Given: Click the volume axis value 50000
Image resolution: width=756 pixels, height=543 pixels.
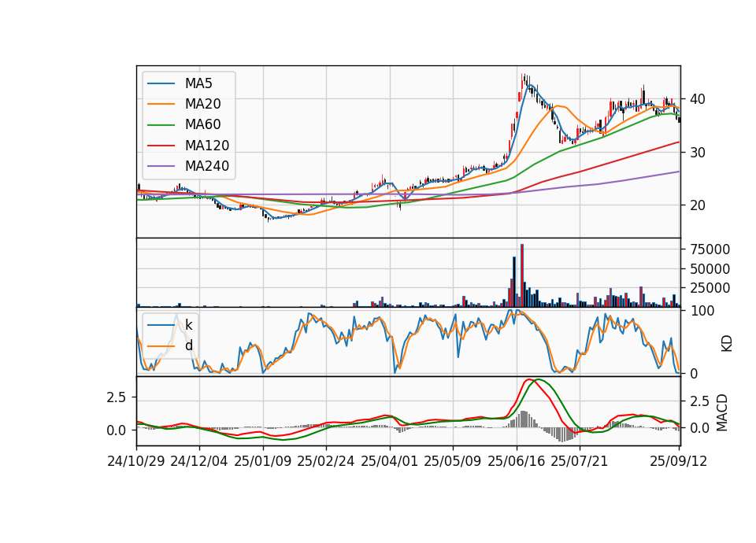Looking at the screenshot, I should (710, 269).
